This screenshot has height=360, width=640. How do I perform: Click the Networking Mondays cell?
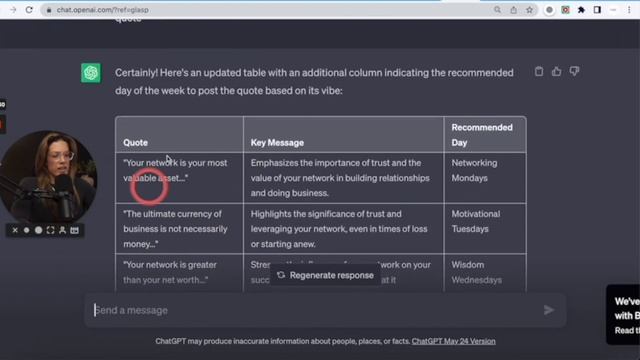485,178
